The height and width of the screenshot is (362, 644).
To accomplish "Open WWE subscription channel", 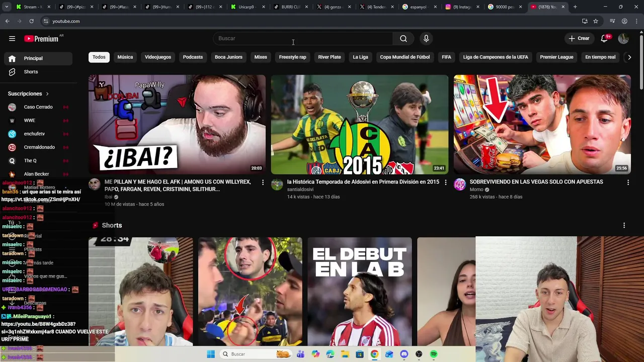I will 38,121.
